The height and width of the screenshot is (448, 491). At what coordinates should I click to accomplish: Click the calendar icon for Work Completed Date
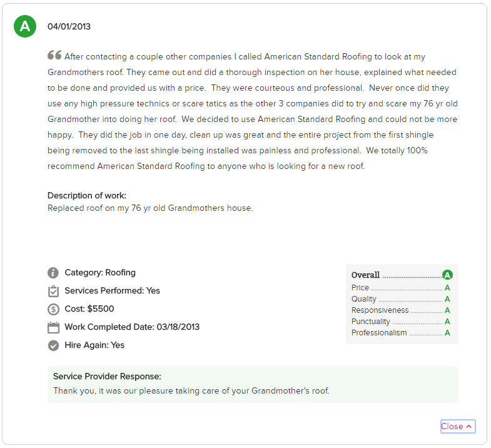[x=53, y=327]
